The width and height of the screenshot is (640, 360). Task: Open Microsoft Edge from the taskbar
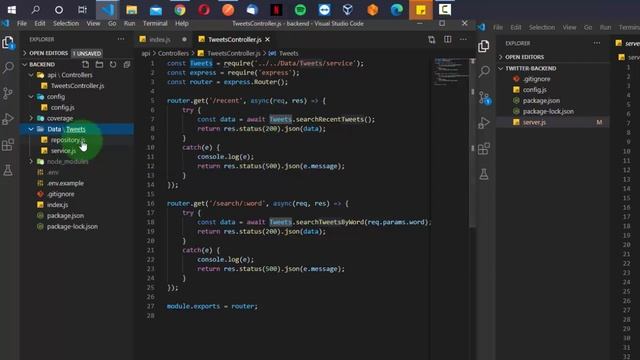click(x=397, y=9)
